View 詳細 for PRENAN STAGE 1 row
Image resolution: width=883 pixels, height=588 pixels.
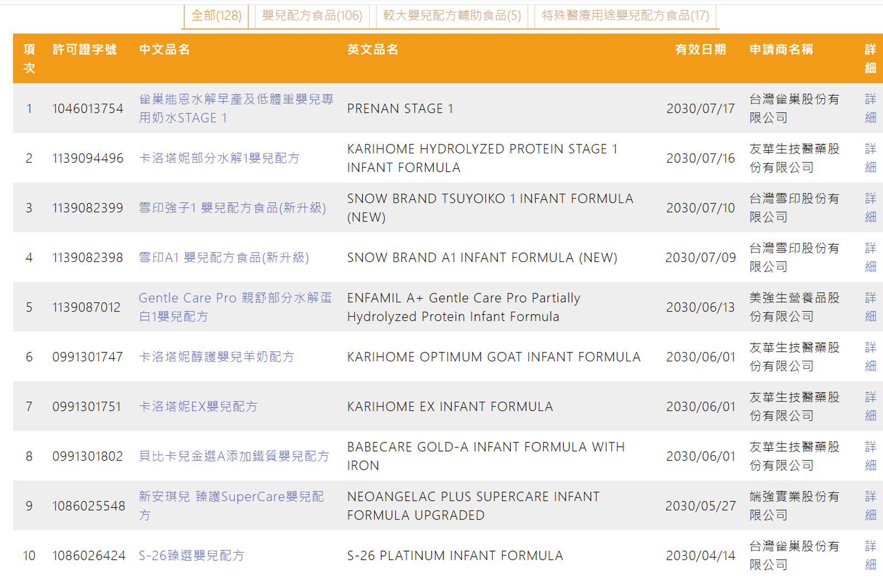(870, 108)
